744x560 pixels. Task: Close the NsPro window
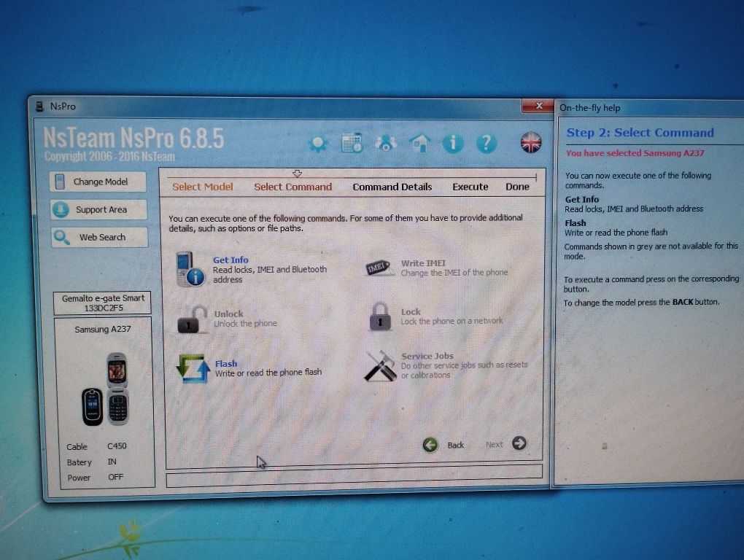pyautogui.click(x=538, y=106)
